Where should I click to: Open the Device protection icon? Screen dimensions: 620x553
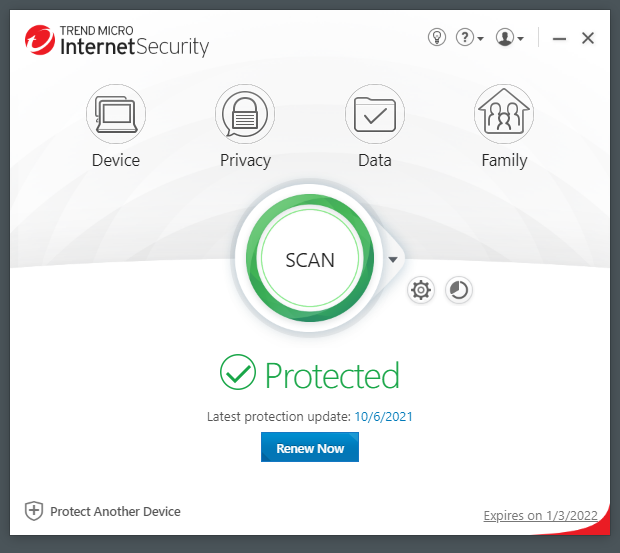point(116,113)
